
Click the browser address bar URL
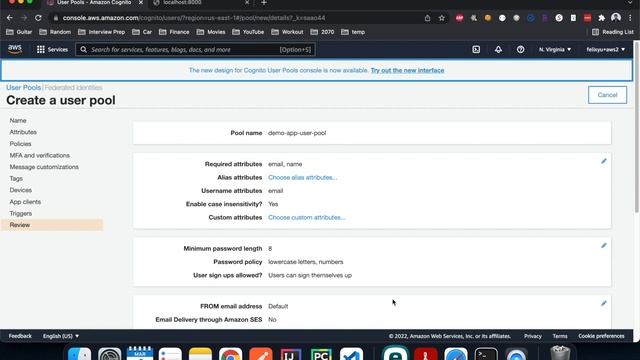194,18
